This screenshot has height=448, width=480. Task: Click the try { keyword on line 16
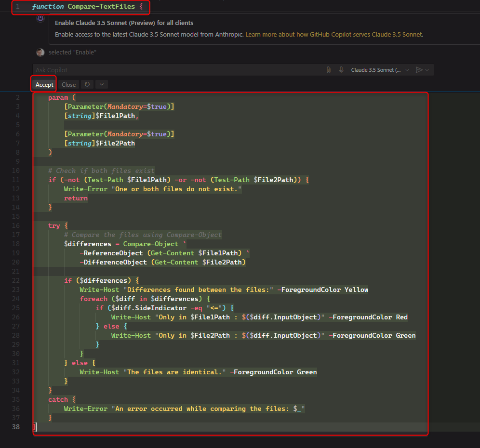pos(58,226)
